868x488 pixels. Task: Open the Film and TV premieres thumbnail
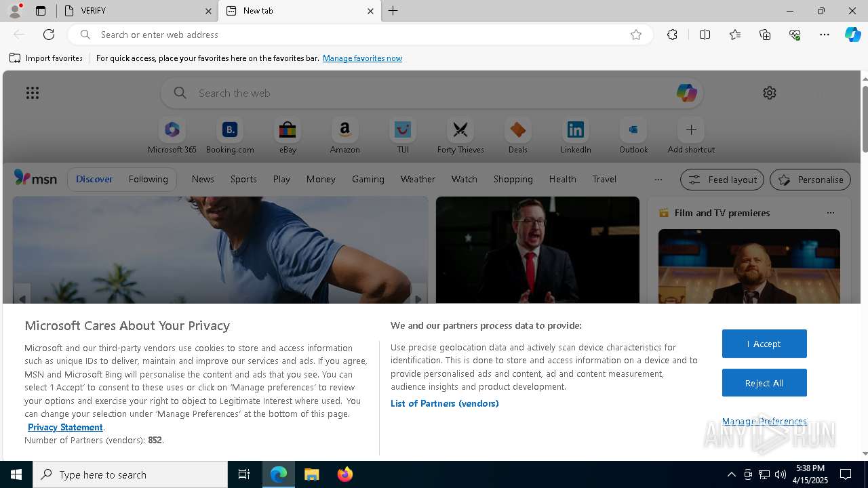point(749,266)
